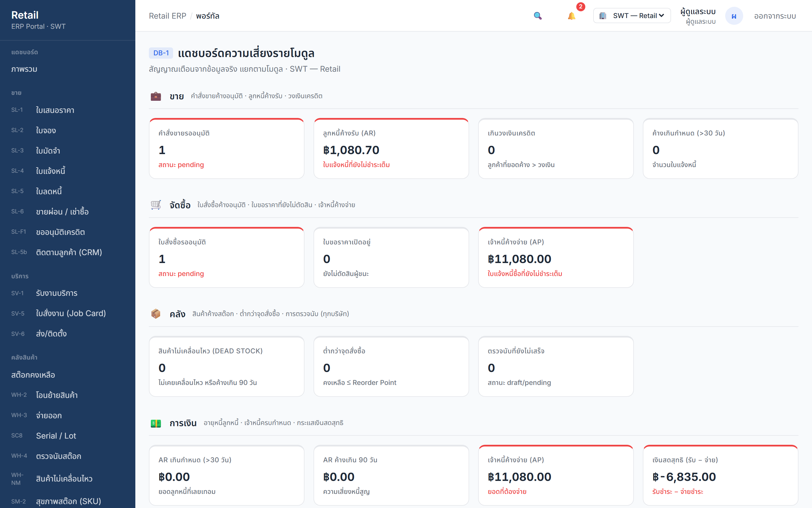Open the AR ค้างเกิน 90 วัน card
The image size is (812, 508).
pos(391,476)
